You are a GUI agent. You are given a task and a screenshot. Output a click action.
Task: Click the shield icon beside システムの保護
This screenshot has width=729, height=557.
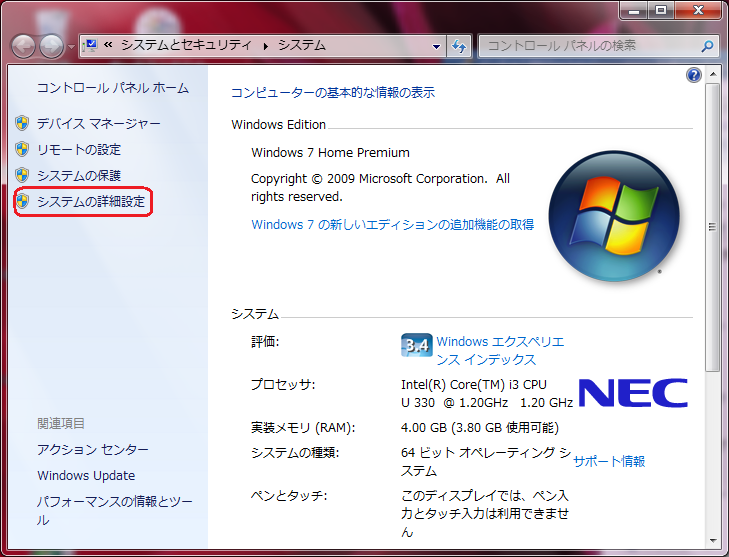click(22, 175)
